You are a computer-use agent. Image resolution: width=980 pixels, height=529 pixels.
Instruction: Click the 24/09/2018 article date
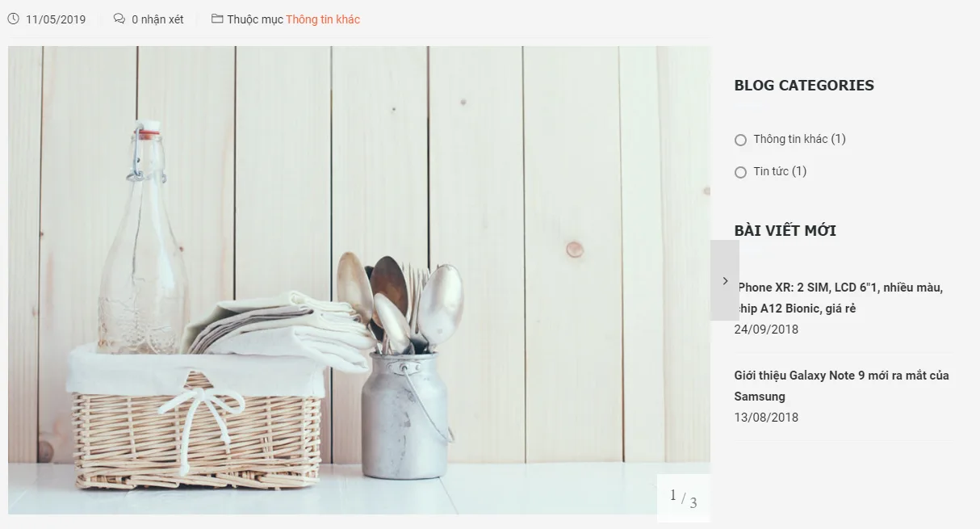tap(766, 330)
